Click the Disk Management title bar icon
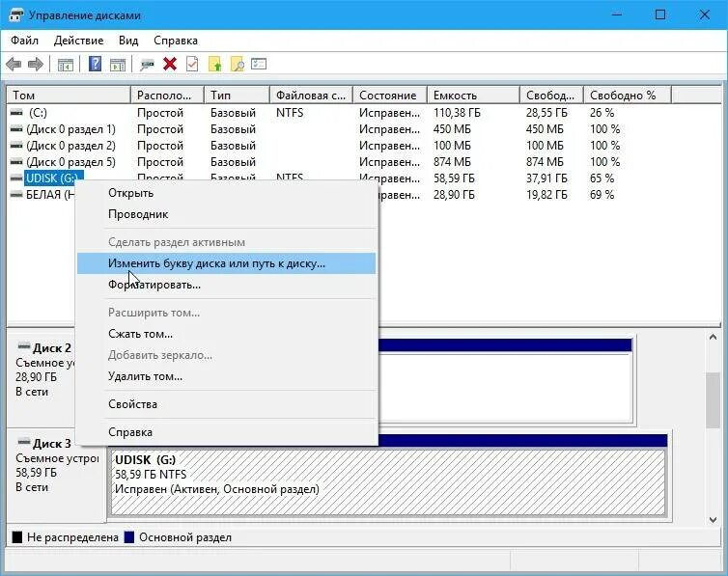The height and width of the screenshot is (576, 728). point(15,15)
